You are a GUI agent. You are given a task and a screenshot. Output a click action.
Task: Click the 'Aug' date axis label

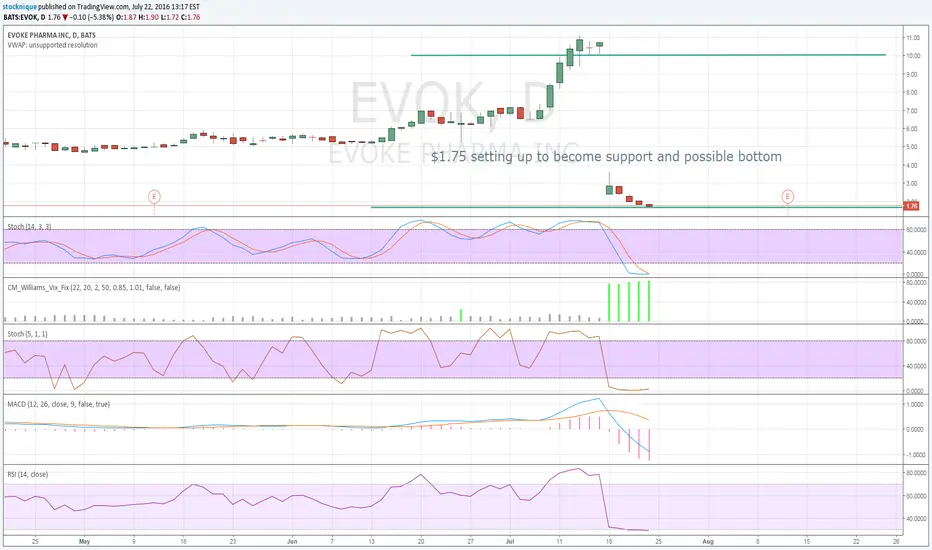click(x=708, y=542)
